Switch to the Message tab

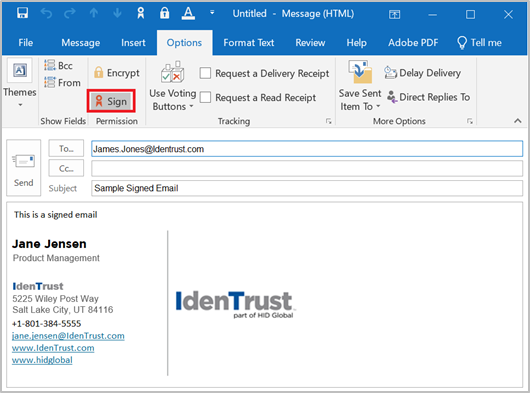pyautogui.click(x=80, y=43)
